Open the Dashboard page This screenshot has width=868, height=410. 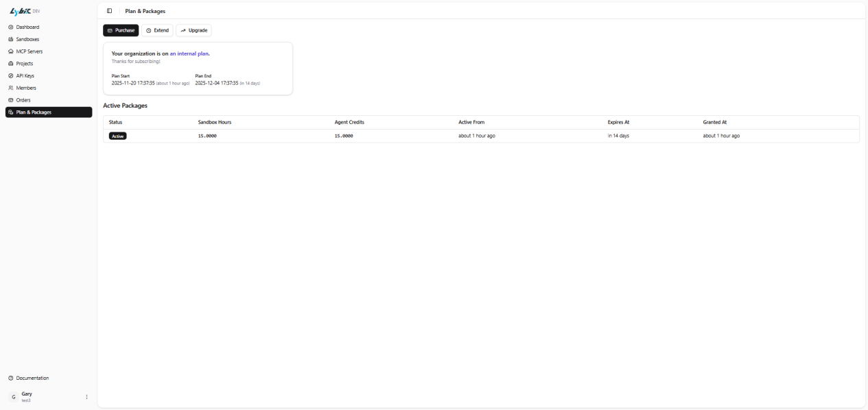click(27, 27)
